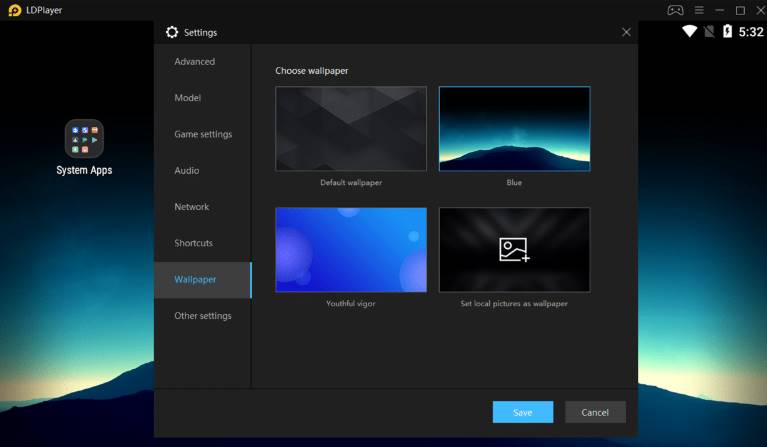Switch to the Model tab
This screenshot has height=447, width=767.
tap(188, 98)
